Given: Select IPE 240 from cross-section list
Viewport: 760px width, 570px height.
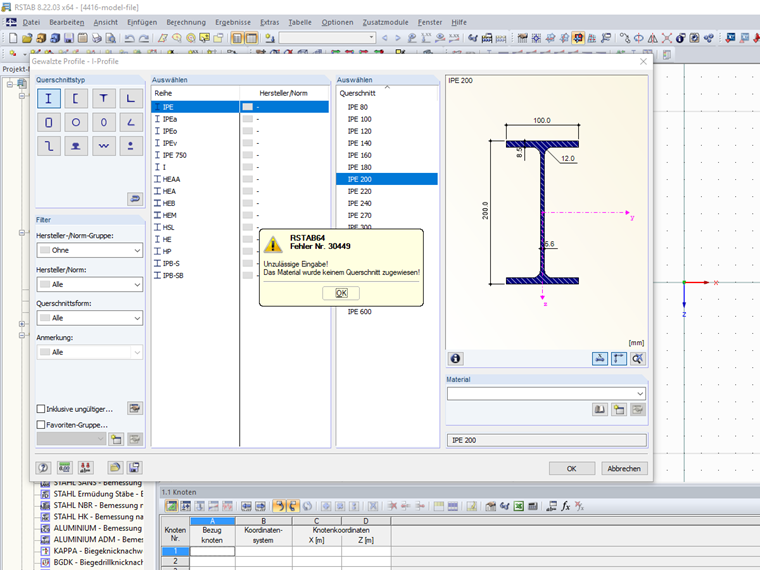Looking at the screenshot, I should click(359, 203).
